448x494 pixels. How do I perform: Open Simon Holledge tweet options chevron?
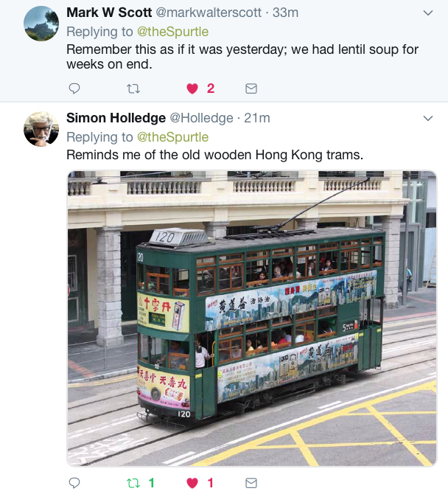428,119
